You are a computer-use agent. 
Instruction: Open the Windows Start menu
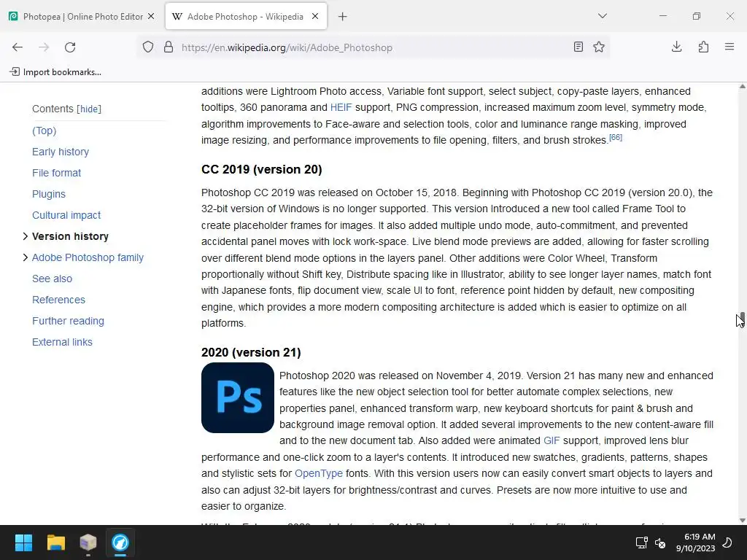click(x=23, y=542)
